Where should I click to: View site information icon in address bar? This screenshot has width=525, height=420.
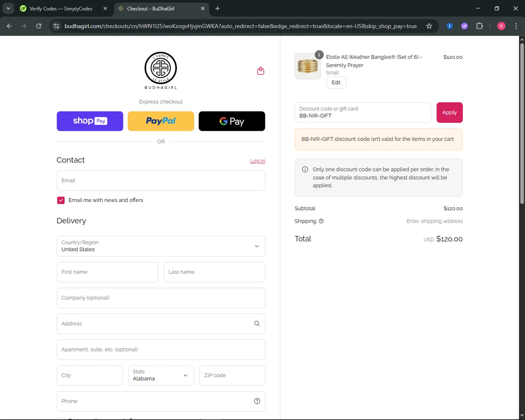click(56, 26)
